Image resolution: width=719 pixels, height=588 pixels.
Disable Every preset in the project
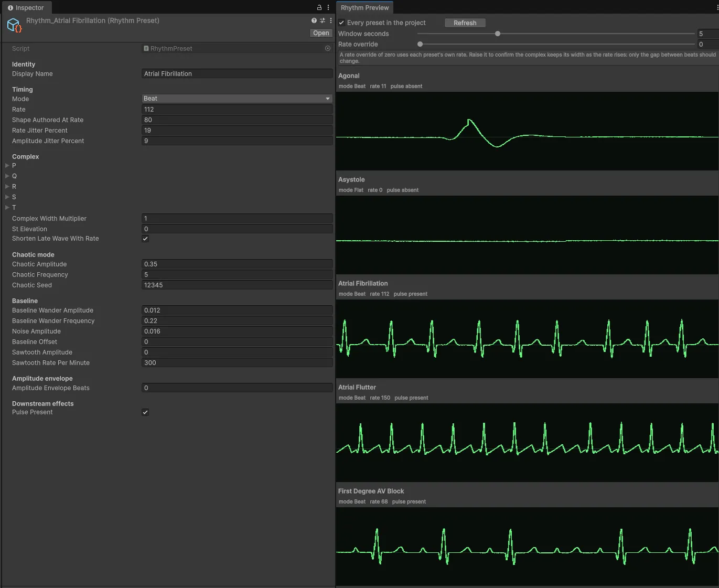tap(341, 23)
